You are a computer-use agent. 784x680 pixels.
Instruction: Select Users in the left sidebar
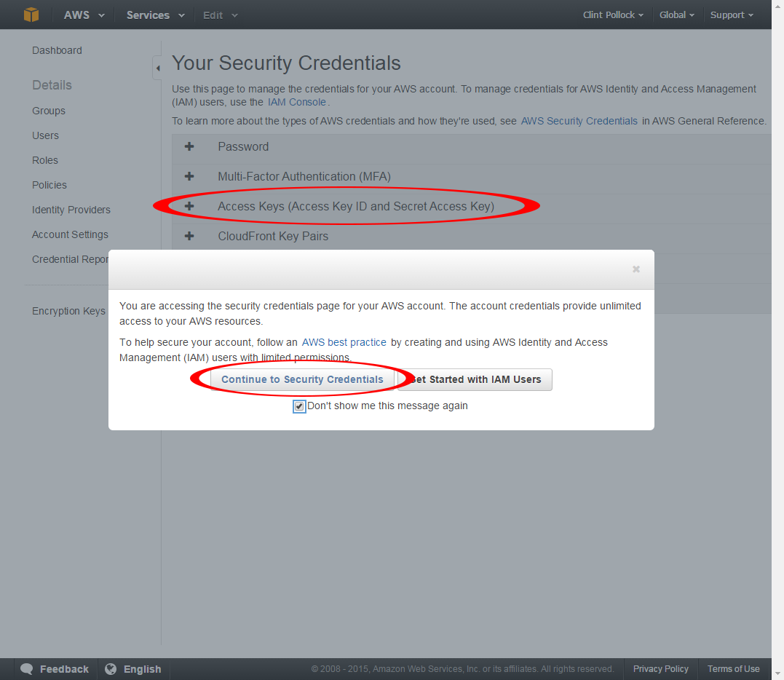coord(46,135)
